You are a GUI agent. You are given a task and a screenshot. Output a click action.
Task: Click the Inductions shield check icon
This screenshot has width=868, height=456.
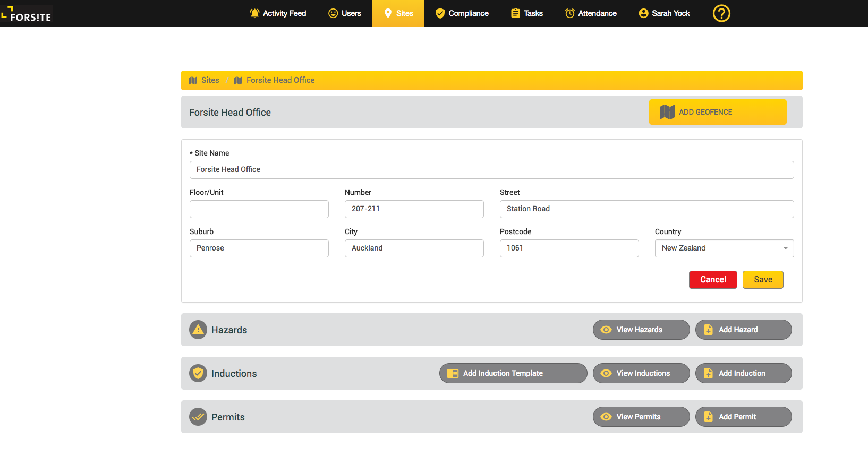pyautogui.click(x=198, y=373)
